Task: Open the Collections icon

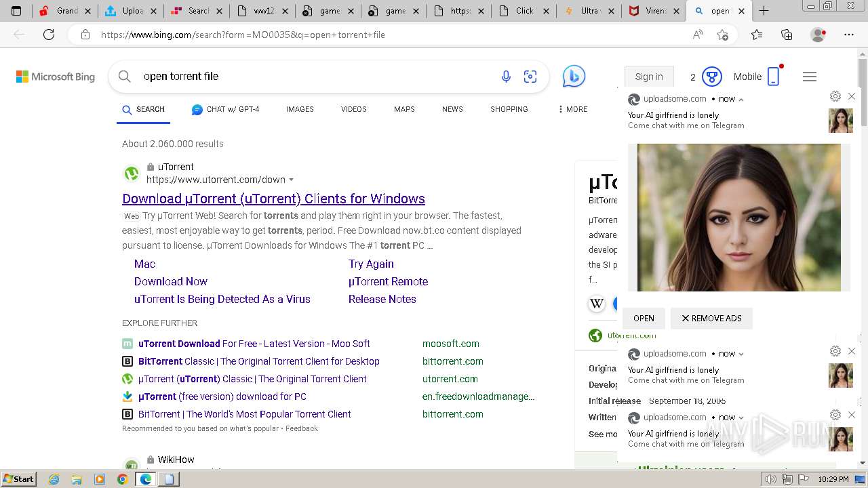Action: (787, 35)
